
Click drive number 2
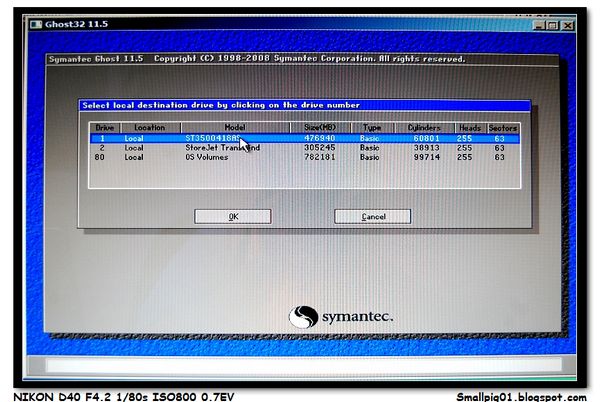pos(102,148)
